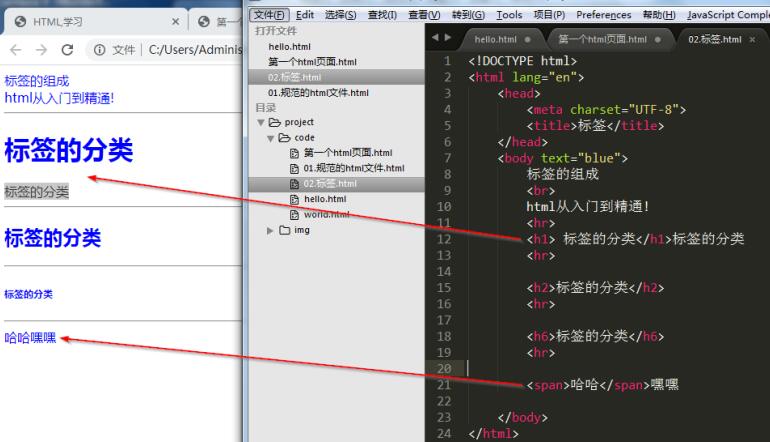Viewport: 770px width, 442px height.
Task: Collapse the code folder
Action: 270,138
